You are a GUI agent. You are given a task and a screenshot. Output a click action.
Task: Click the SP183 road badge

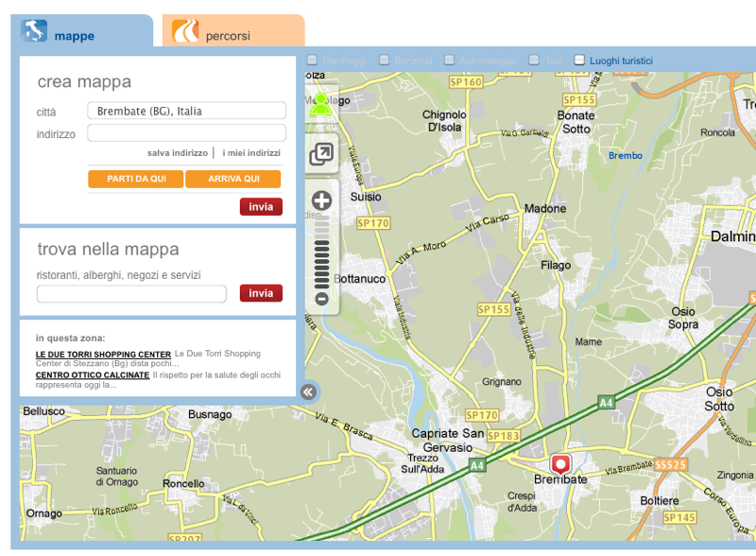(x=504, y=436)
